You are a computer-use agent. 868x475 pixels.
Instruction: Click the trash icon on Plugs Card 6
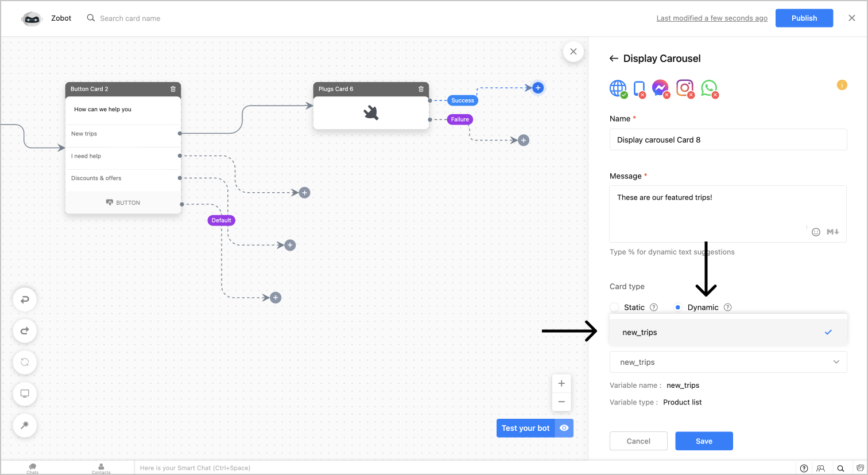coord(421,89)
